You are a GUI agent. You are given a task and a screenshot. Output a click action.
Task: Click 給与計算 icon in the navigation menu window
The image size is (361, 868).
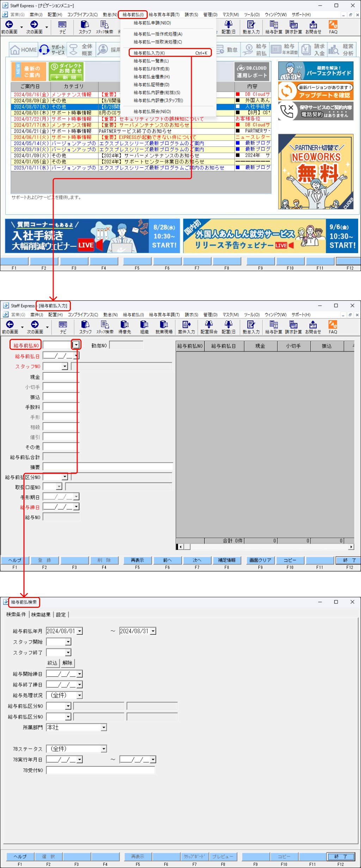pos(274,27)
